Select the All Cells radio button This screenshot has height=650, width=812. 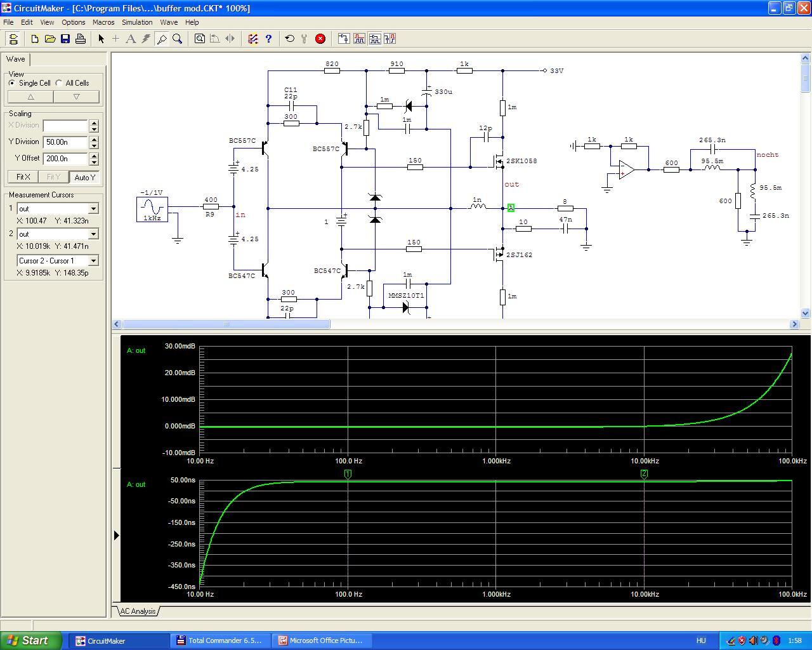[59, 83]
